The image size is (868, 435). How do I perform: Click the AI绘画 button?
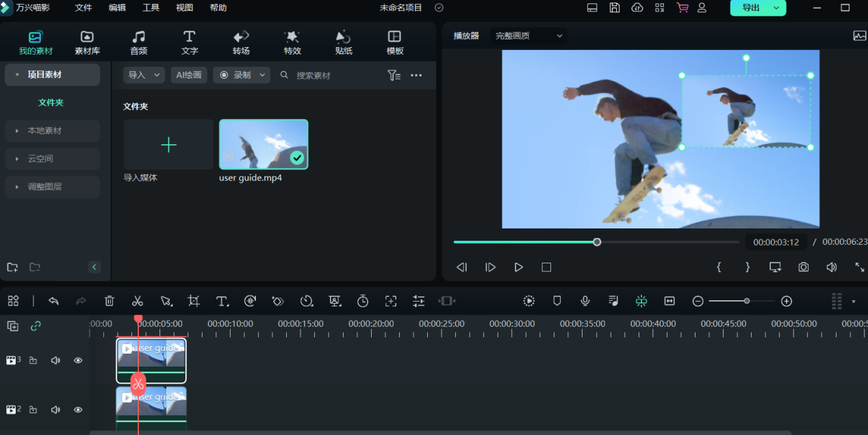click(189, 75)
